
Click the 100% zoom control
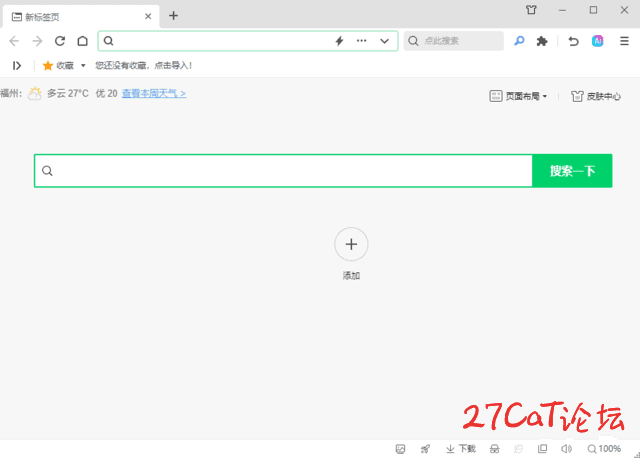click(604, 449)
